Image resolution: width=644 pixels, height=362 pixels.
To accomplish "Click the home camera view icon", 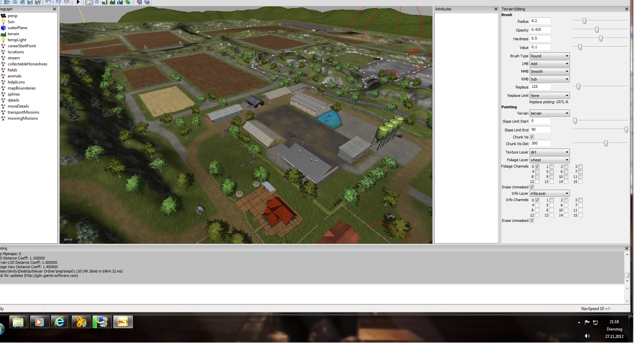I will coord(89,2).
